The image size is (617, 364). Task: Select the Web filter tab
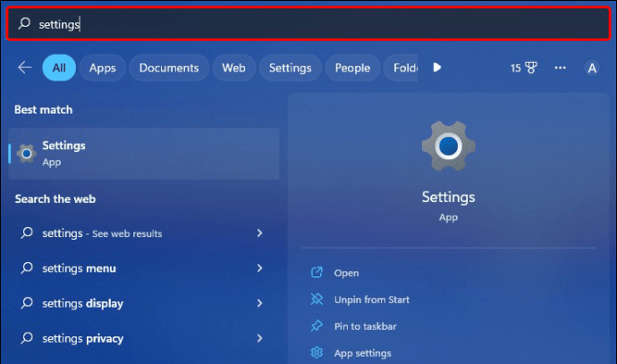point(233,68)
